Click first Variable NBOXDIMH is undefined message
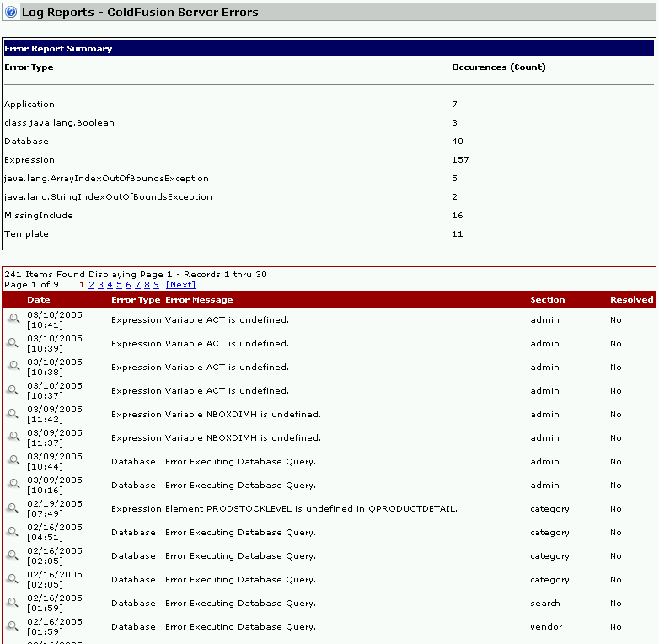Screen dimensions: 659x644 (x=243, y=415)
